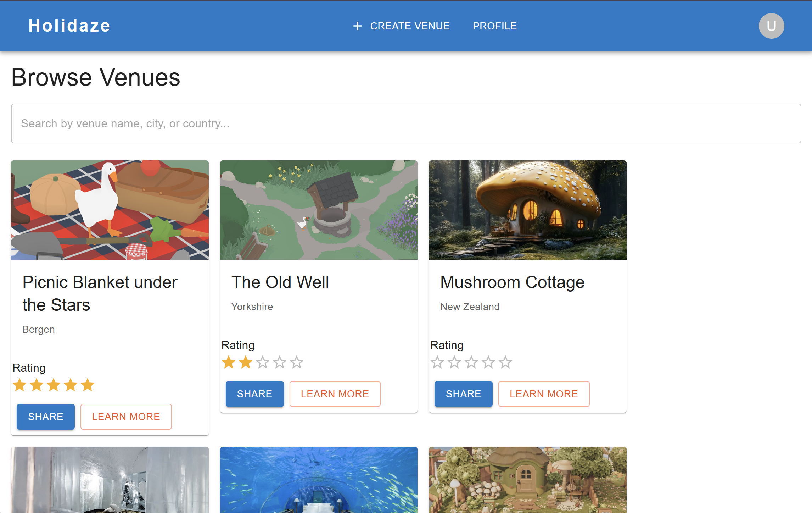Viewport: 812px width, 513px height.
Task: Learn more about The Old Well
Action: tap(335, 394)
